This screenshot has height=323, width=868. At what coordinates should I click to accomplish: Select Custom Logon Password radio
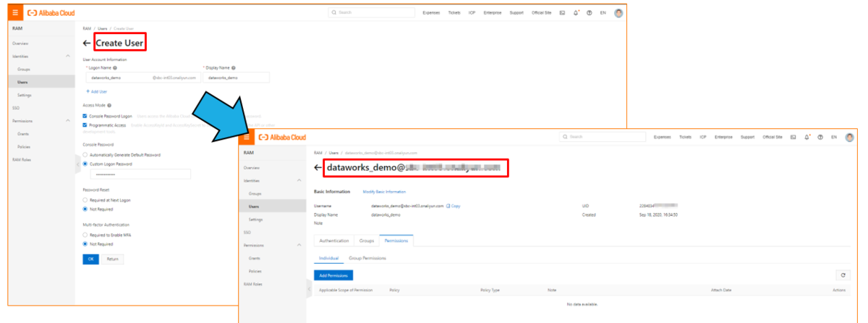85,164
